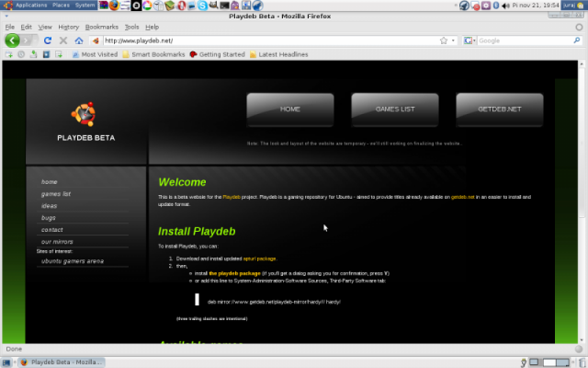Click the Playdeb Ubuntu-style logo image
This screenshot has height=368, width=588.
coord(84,114)
